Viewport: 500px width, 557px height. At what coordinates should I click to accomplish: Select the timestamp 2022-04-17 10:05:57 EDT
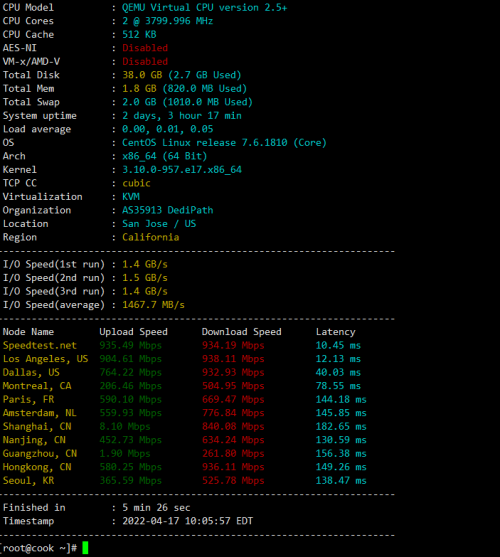point(188,520)
